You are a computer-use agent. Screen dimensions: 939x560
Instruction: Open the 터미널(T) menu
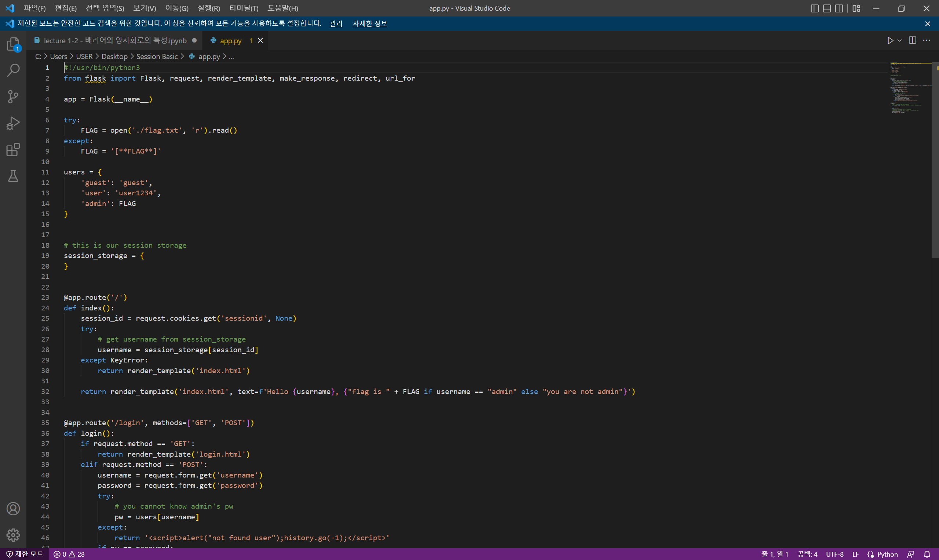pos(244,8)
